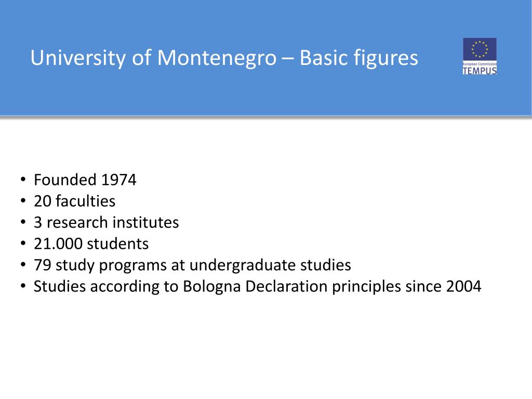Select '79 study programs at undergraduate studies'
532x399 pixels.
click(x=192, y=265)
